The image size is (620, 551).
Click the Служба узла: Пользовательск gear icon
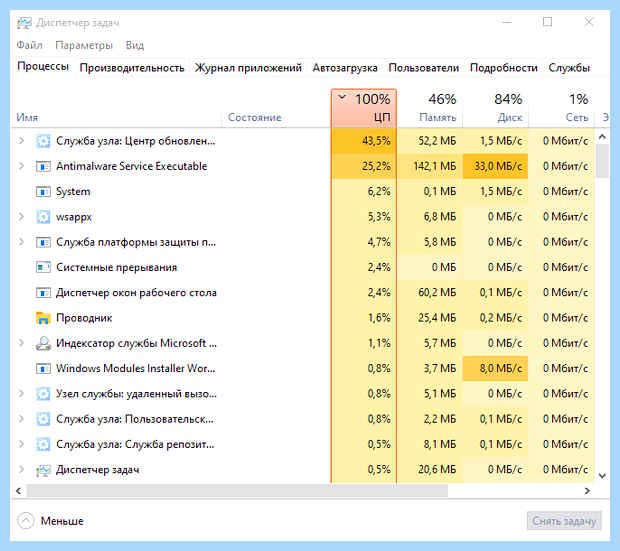(43, 419)
